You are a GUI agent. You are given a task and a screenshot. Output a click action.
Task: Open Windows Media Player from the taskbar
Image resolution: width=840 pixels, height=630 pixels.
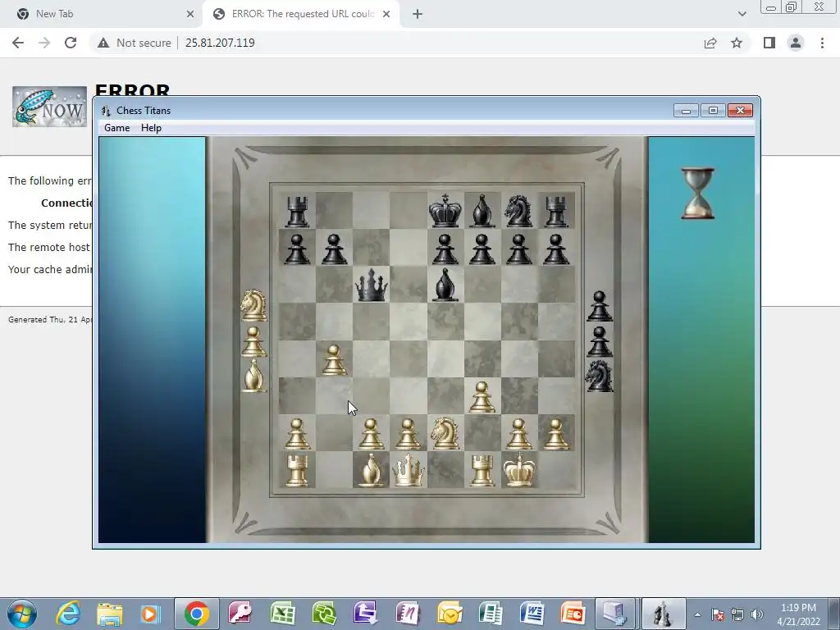coord(150,614)
